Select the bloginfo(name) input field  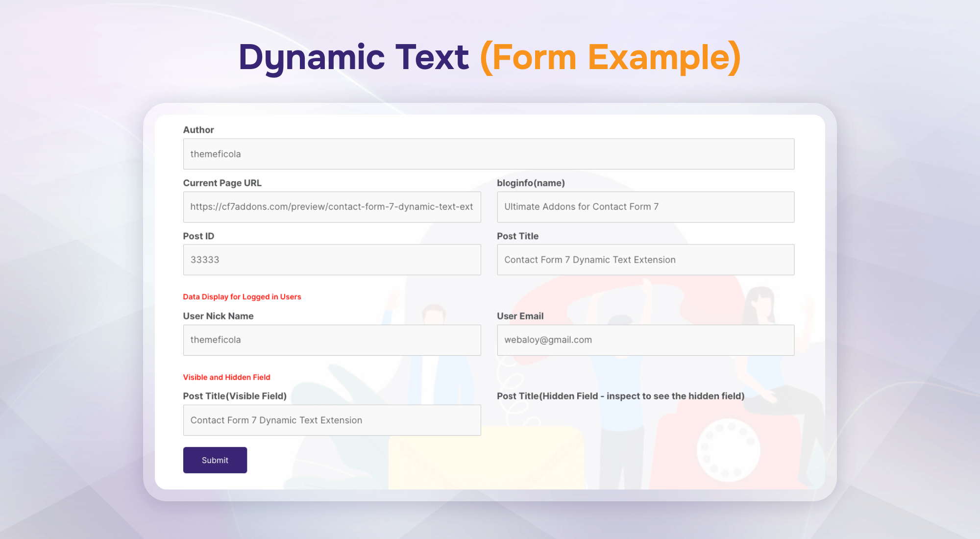[645, 207]
